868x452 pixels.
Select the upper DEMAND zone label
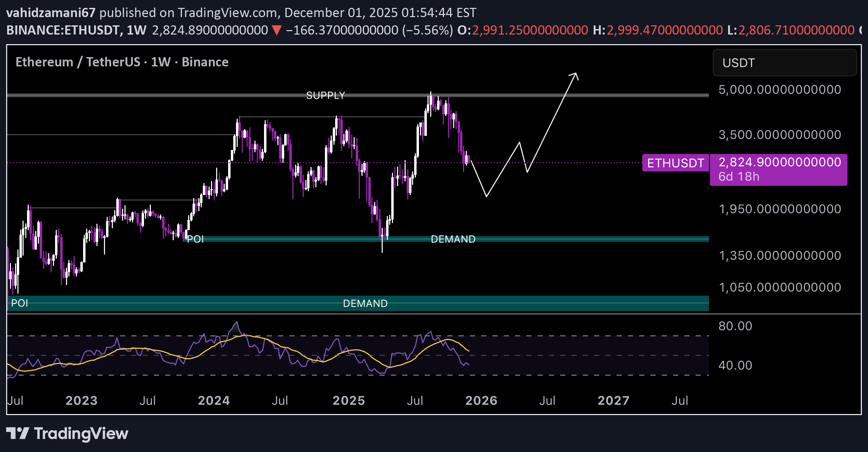[x=453, y=239]
